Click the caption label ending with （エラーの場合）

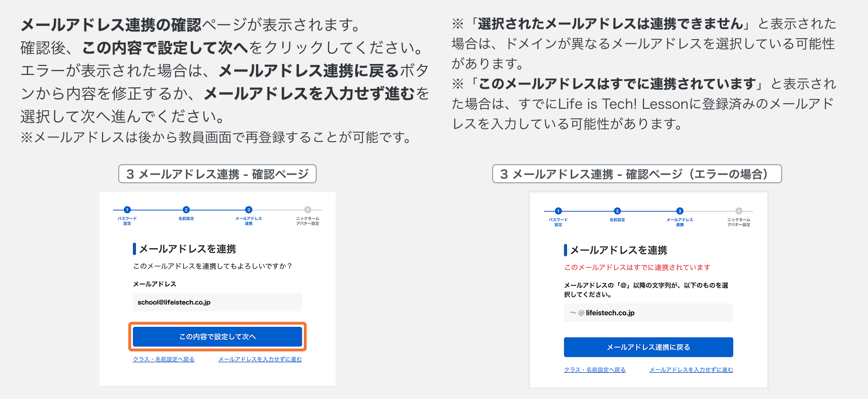(x=637, y=174)
